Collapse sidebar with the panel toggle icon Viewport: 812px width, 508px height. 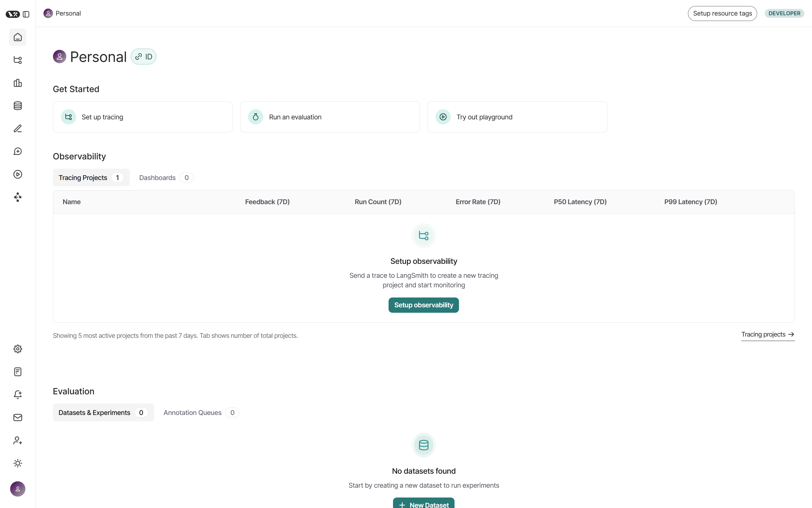(26, 14)
